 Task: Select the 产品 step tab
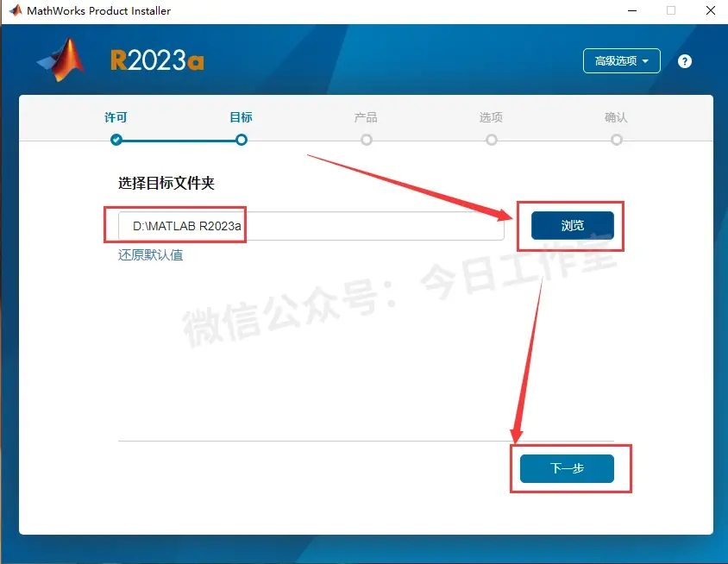(366, 117)
